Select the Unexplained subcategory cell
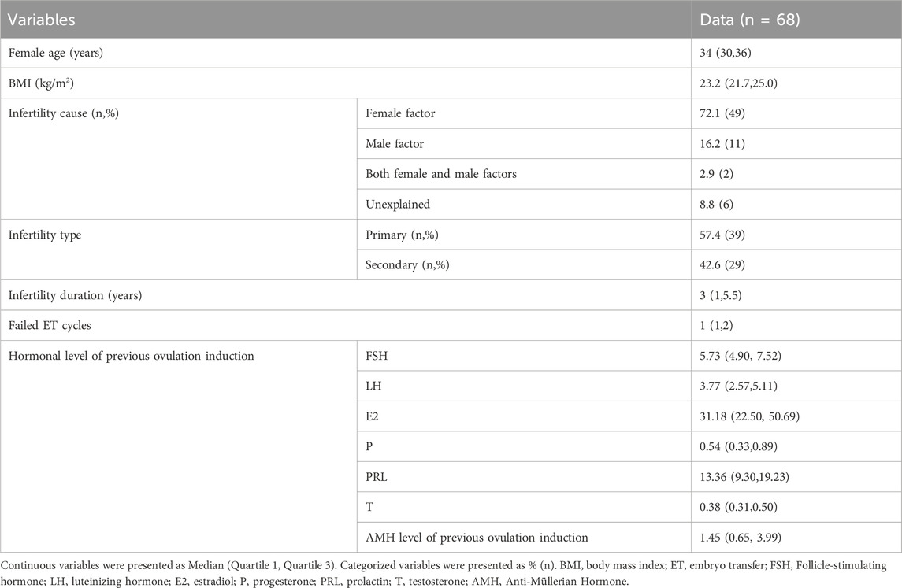The width and height of the screenshot is (902, 588). pos(396,204)
